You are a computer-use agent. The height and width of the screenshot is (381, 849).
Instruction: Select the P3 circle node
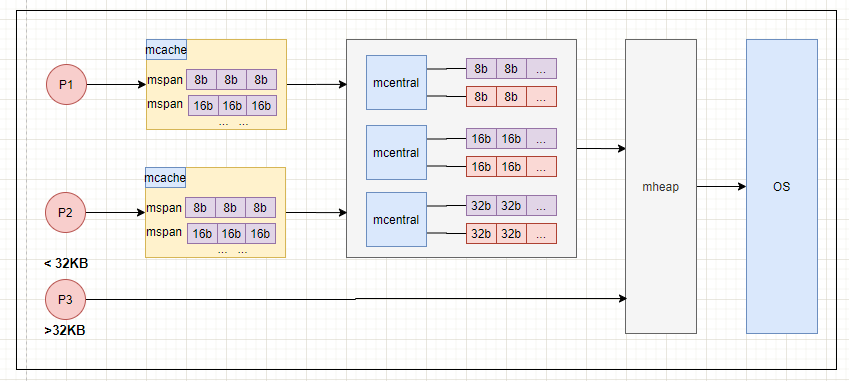tap(66, 299)
